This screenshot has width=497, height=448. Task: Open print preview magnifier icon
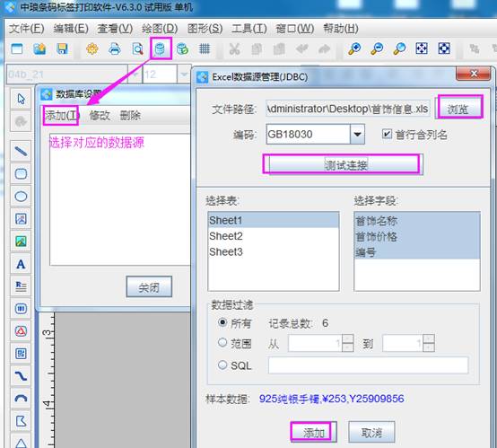[137, 48]
